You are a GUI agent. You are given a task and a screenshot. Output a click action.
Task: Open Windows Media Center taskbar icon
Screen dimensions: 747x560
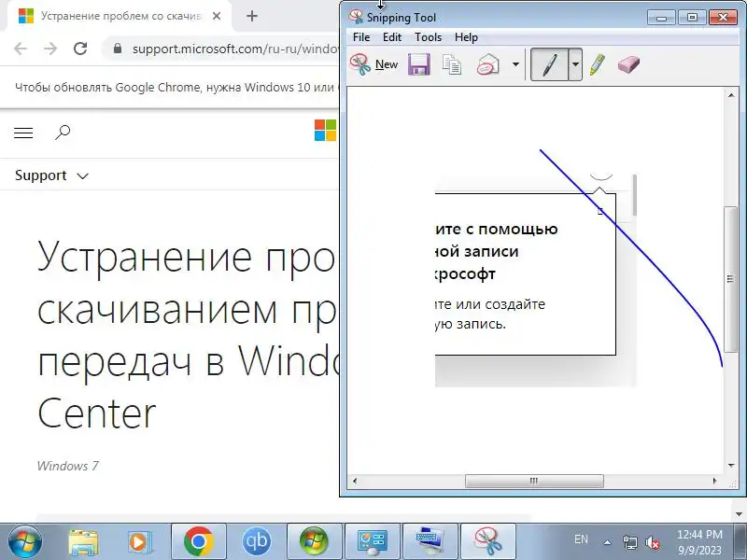click(x=314, y=542)
